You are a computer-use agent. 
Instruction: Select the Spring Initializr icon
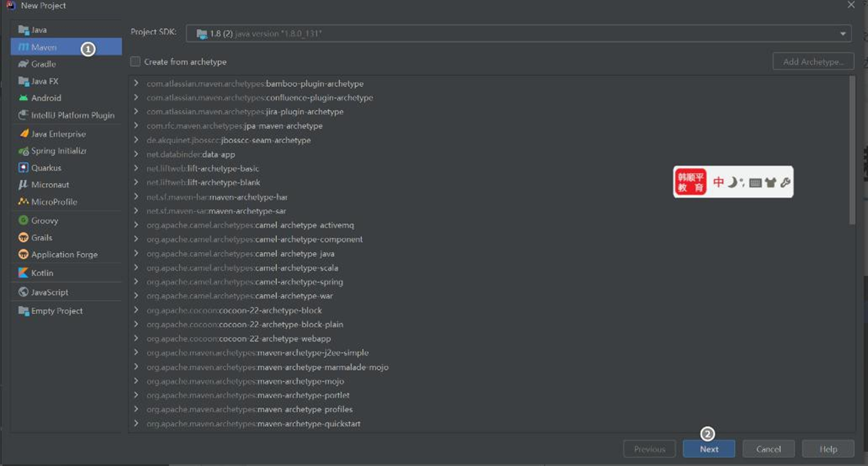(24, 151)
